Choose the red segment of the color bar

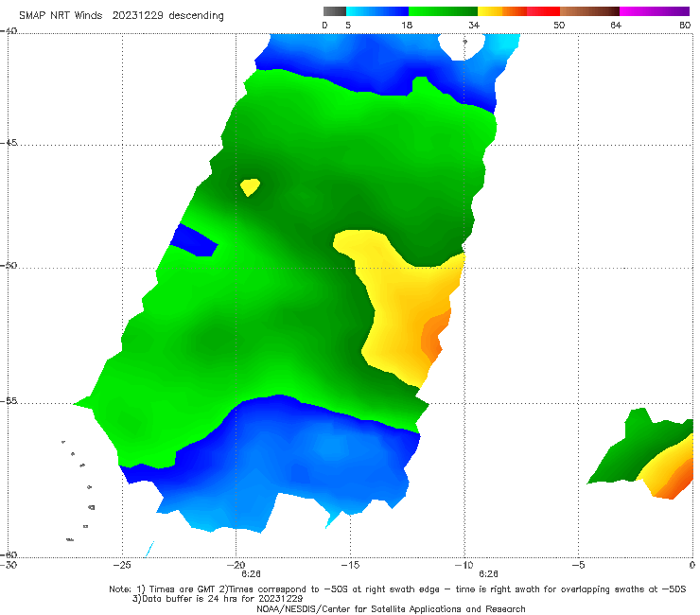coord(543,11)
